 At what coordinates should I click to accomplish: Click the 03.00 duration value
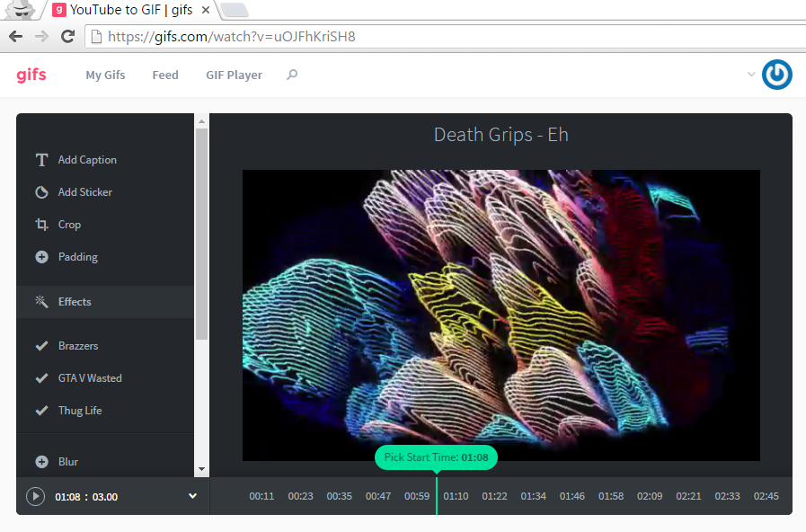[105, 497]
